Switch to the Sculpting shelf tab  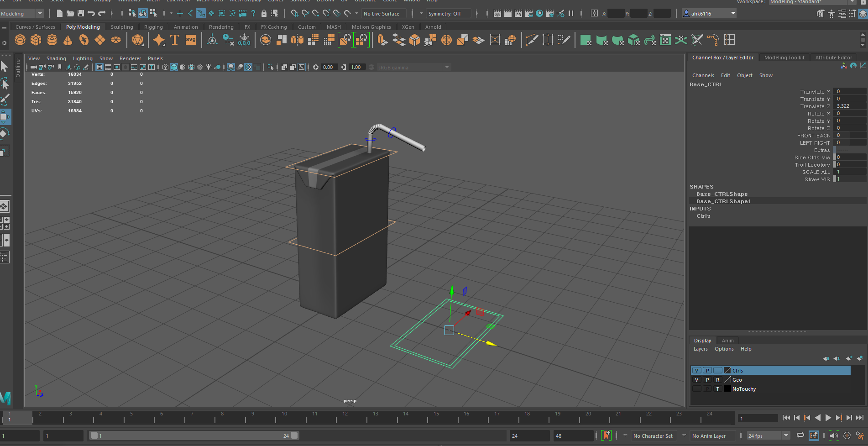[122, 26]
